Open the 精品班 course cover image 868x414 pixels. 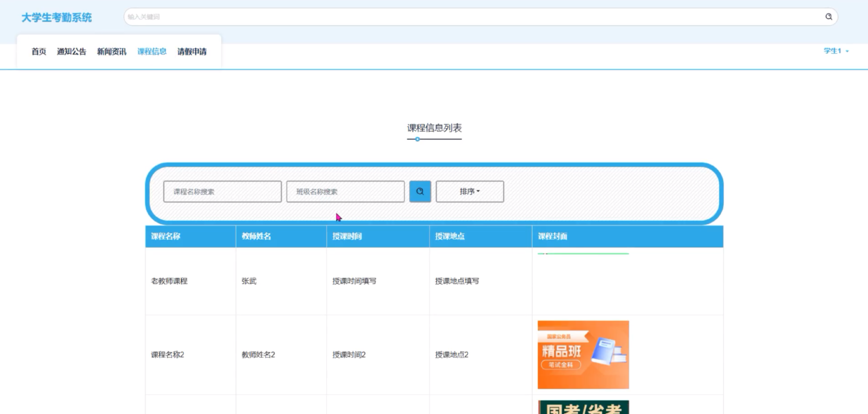coord(583,355)
